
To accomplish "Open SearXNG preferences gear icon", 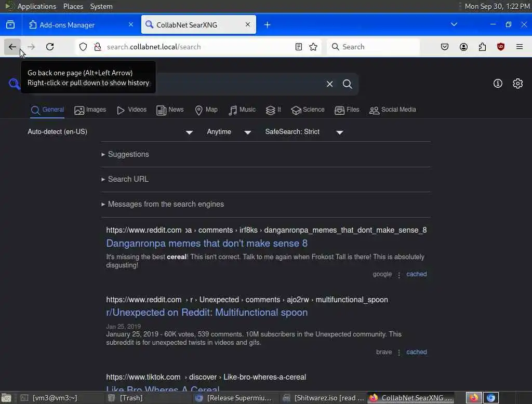I will (518, 84).
